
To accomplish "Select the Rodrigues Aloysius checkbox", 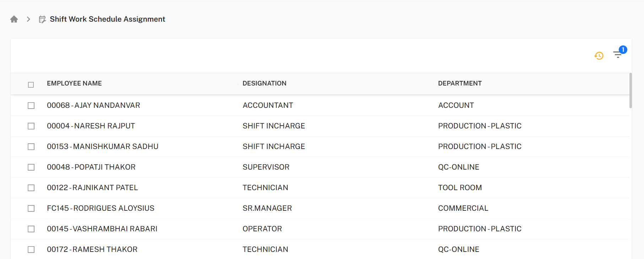I will [31, 209].
